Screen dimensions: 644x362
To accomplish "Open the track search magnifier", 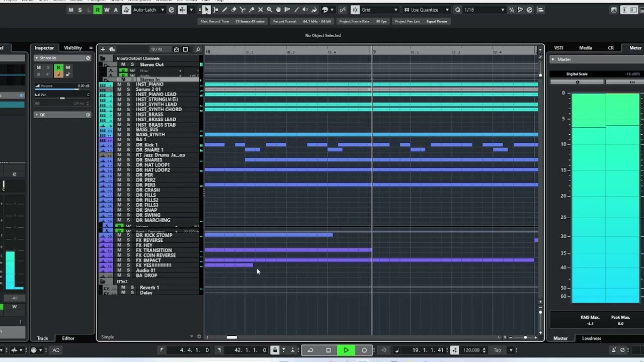I will tap(198, 49).
